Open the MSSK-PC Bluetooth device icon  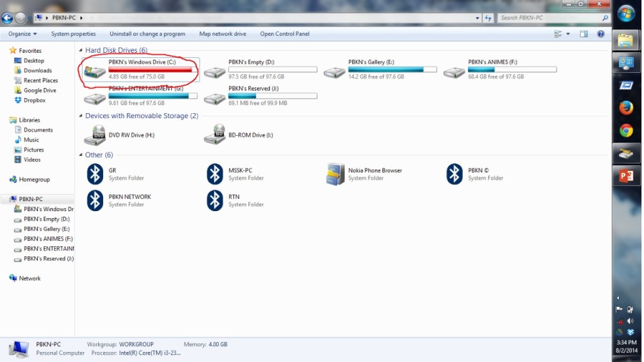[215, 174]
